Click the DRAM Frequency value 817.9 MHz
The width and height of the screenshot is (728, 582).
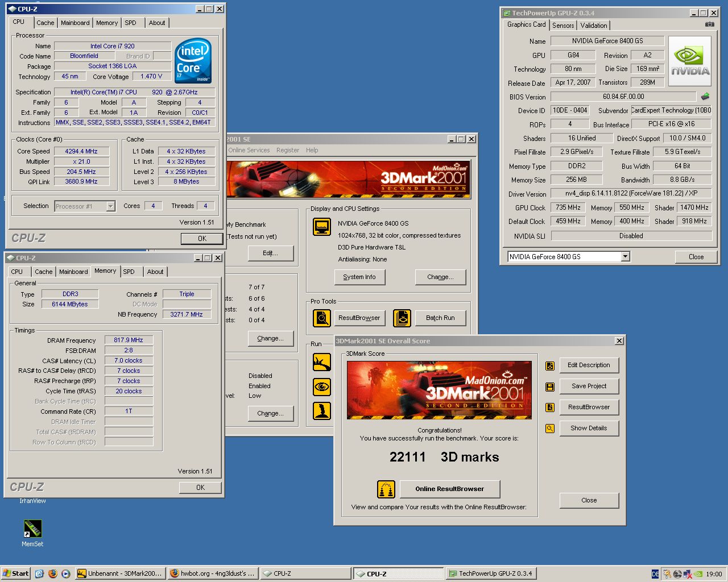point(129,340)
